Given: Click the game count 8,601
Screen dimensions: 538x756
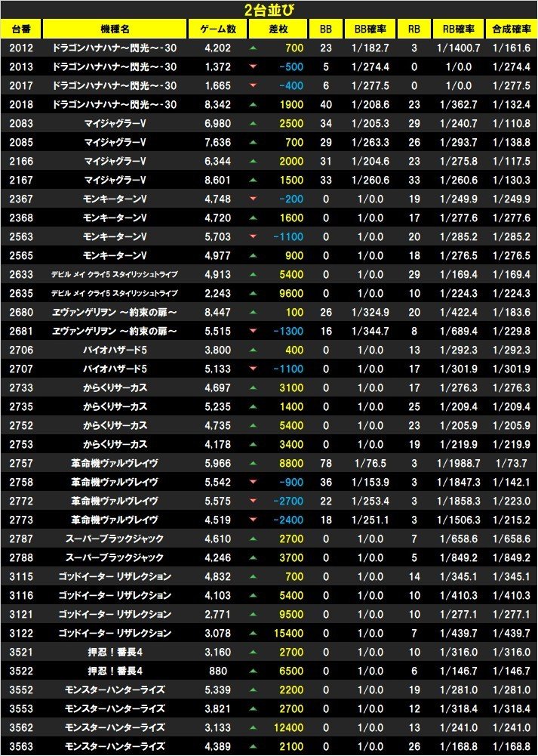Looking at the screenshot, I should click(218, 181).
